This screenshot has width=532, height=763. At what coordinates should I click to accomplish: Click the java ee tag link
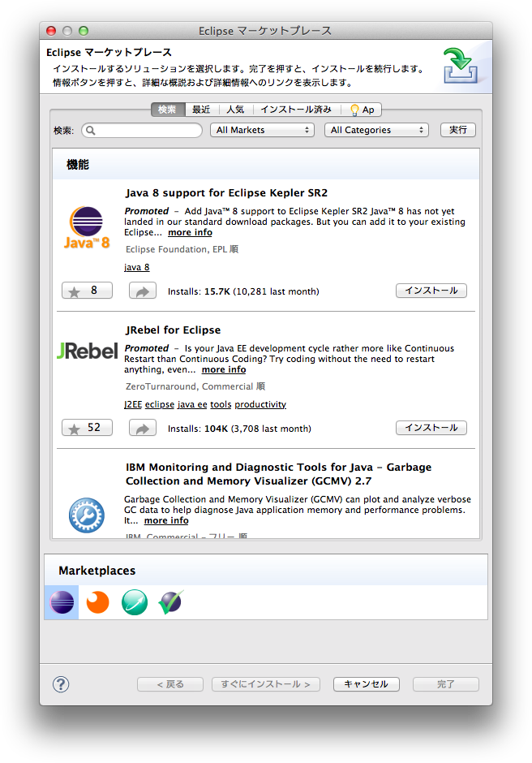tap(192, 404)
